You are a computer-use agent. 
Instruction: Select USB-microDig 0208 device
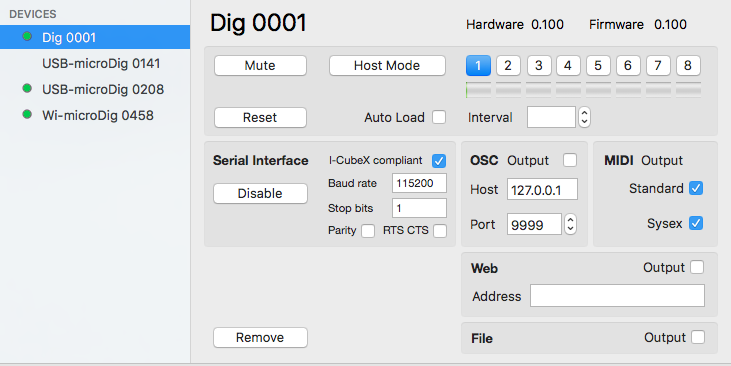tap(103, 89)
